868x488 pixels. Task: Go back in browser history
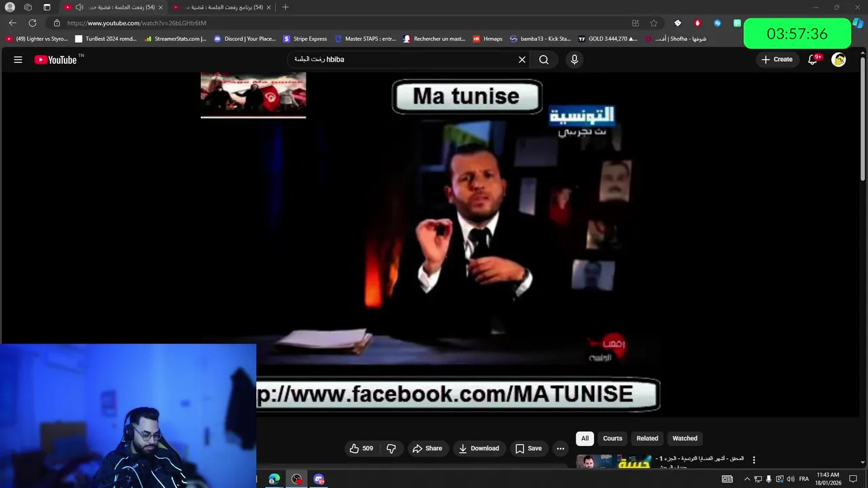pos(12,23)
